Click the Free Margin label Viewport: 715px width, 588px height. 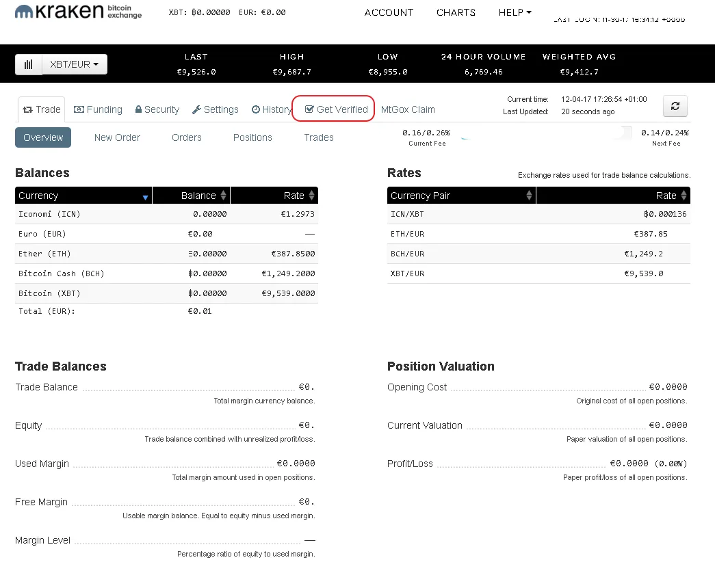[41, 502]
